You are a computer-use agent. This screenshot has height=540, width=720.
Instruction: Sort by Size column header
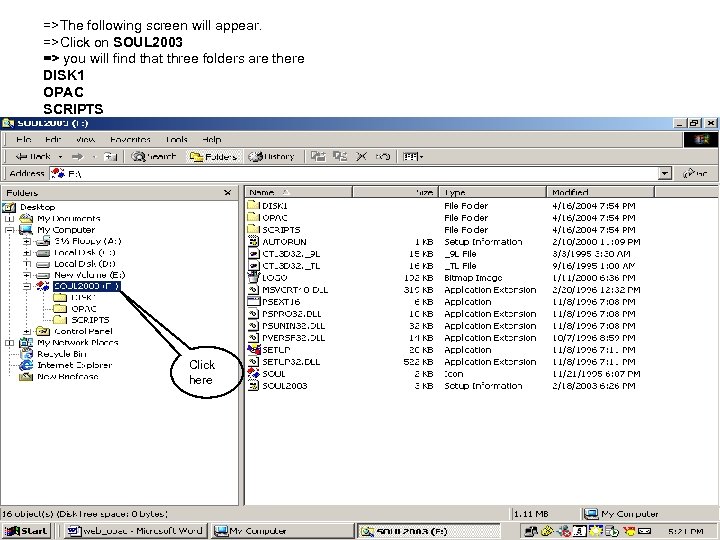[395, 192]
